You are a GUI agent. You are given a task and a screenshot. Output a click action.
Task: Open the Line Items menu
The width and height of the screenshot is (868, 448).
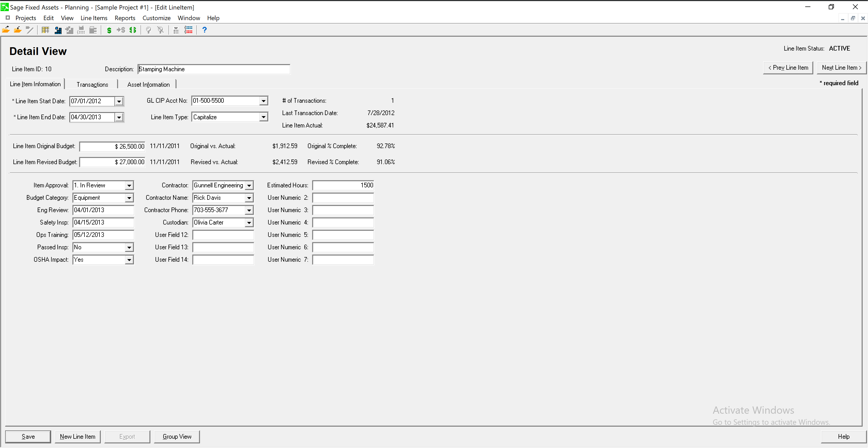tap(94, 18)
